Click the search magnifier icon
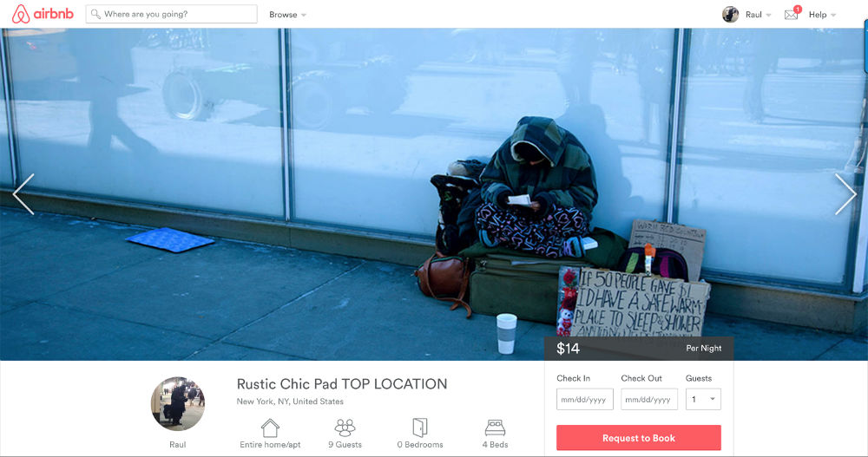868x457 pixels. pos(95,14)
